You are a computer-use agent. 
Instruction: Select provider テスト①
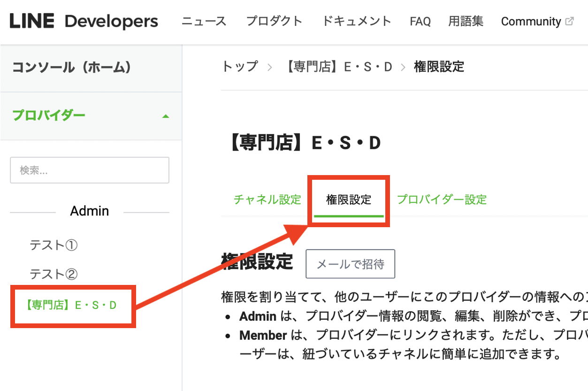coord(53,245)
